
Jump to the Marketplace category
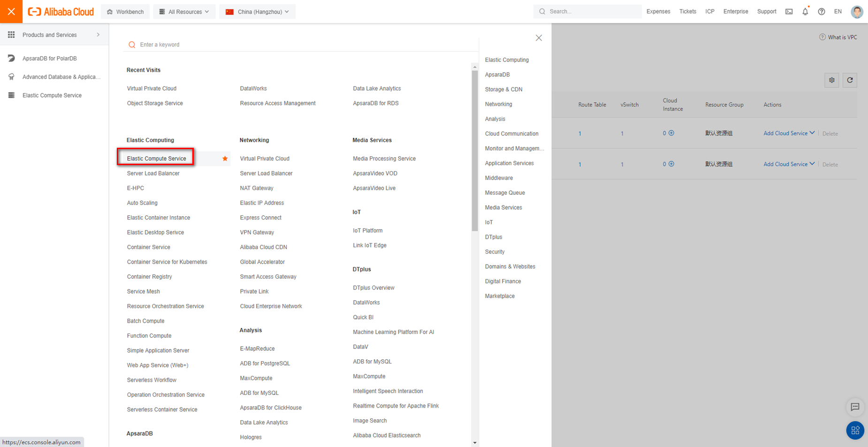500,296
